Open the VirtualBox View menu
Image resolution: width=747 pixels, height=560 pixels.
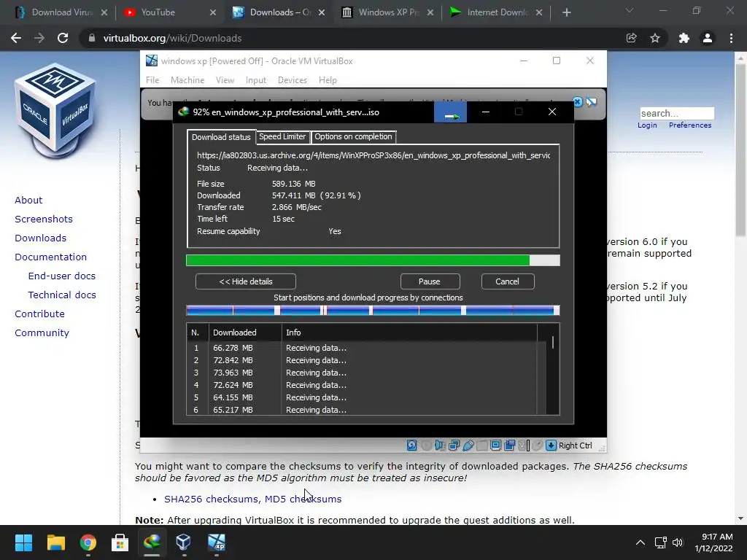coord(225,80)
